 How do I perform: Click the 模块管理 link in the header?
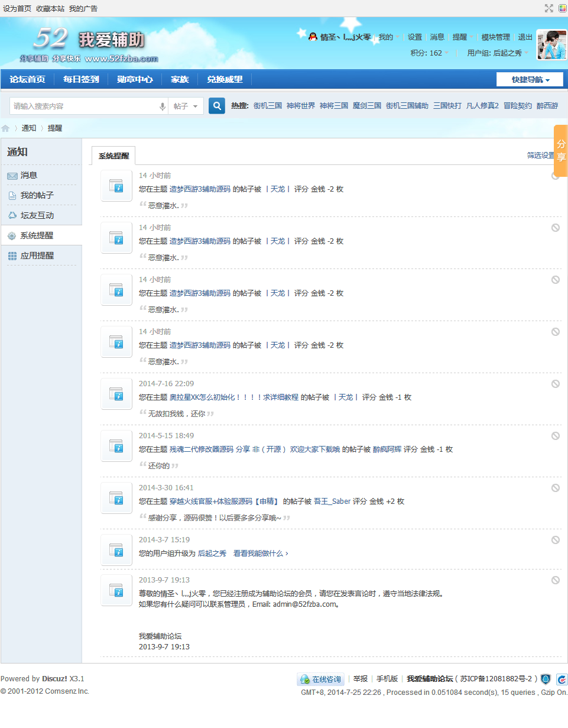495,37
